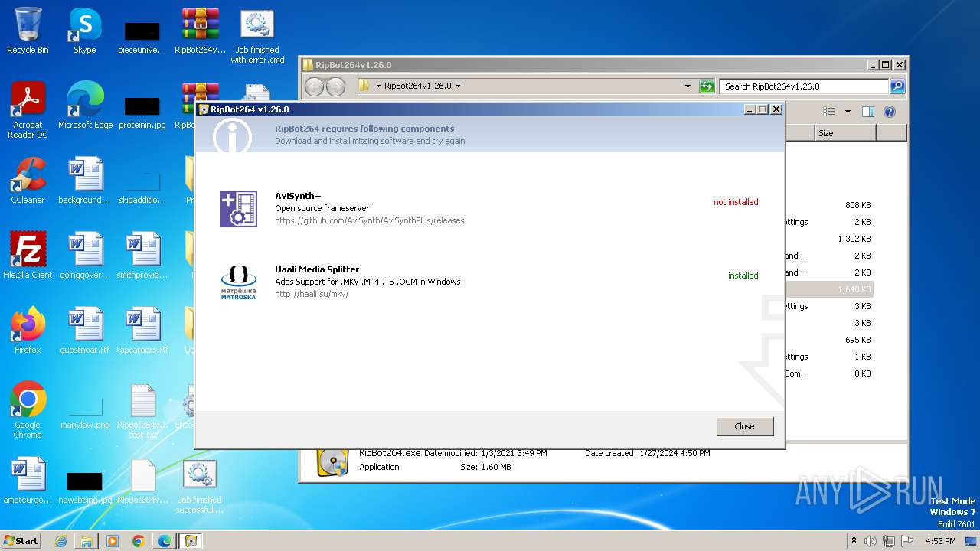Select the manylow.png desktop file
This screenshot has width=980, height=551.
85,410
